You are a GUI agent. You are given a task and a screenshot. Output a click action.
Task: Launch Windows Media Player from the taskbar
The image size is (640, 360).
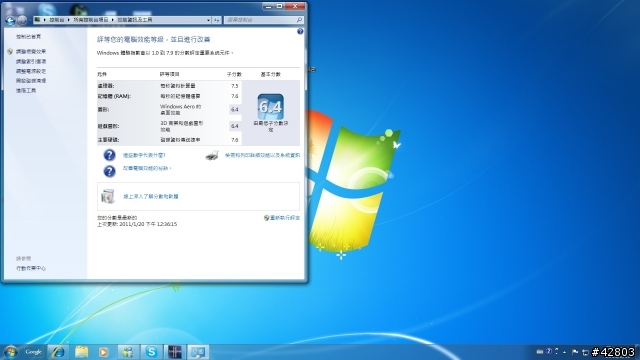[104, 352]
